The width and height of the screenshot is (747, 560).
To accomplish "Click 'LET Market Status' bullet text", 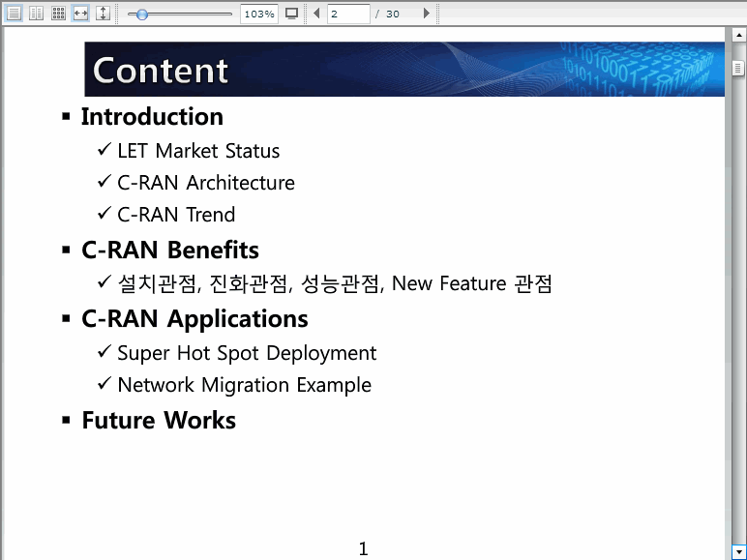I will tap(198, 151).
